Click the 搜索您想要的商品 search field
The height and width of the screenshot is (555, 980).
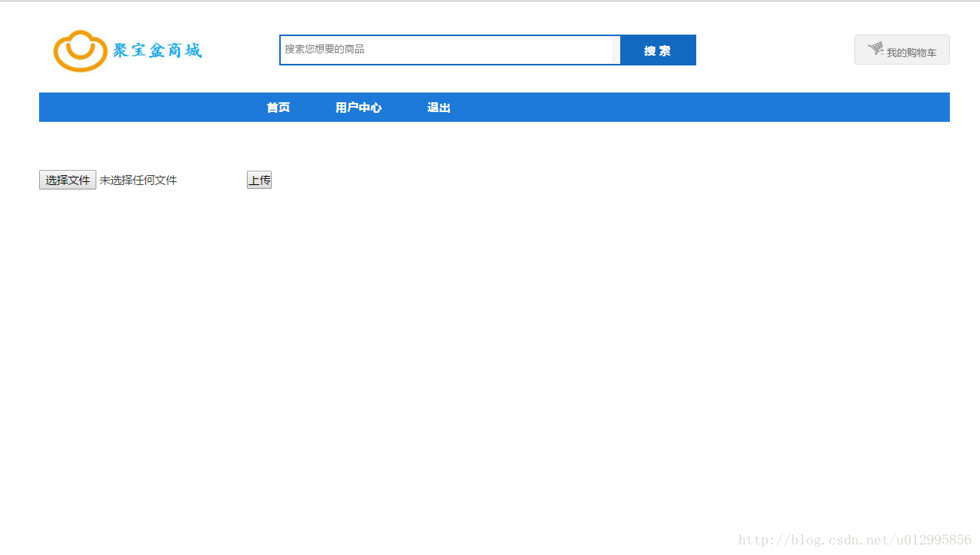[x=450, y=50]
